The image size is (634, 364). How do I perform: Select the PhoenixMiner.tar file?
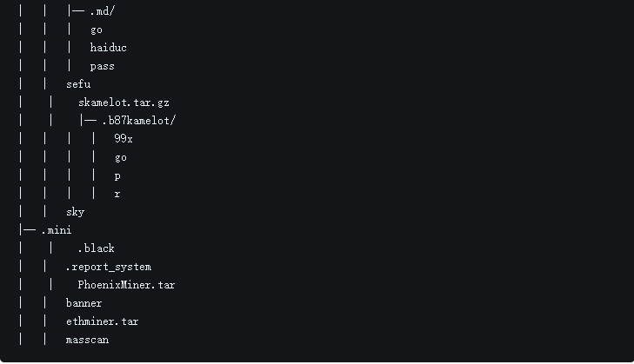[126, 285]
